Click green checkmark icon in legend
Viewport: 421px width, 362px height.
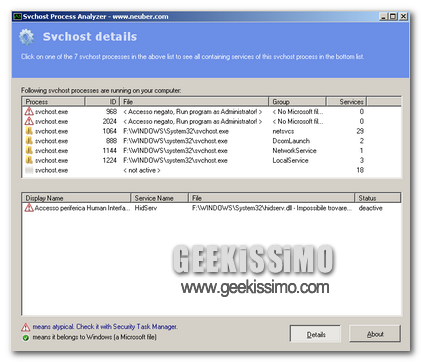[26, 337]
